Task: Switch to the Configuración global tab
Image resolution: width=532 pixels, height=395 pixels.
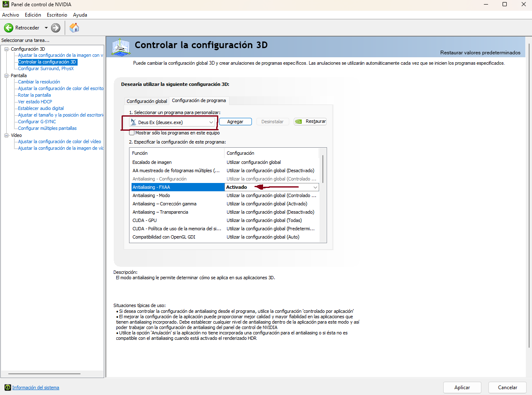Action: (147, 101)
